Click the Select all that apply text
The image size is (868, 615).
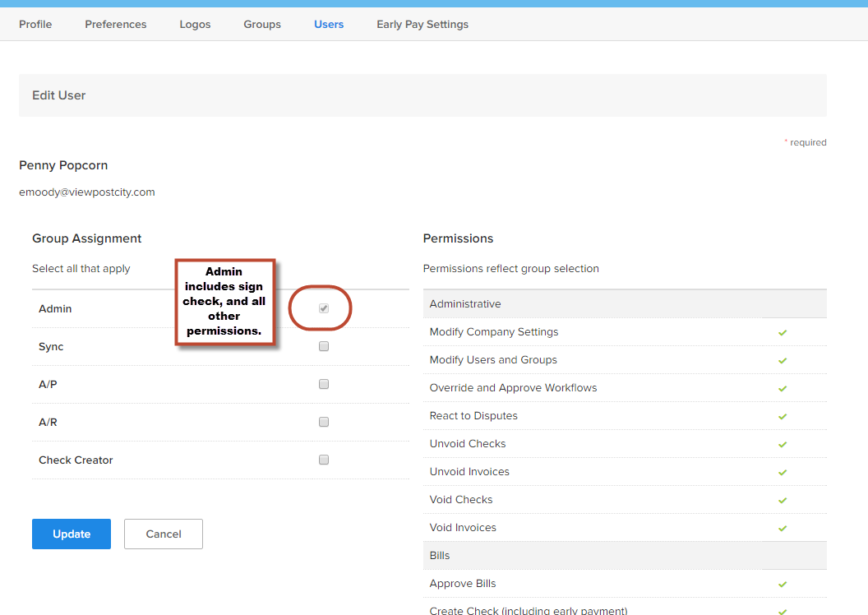click(81, 269)
